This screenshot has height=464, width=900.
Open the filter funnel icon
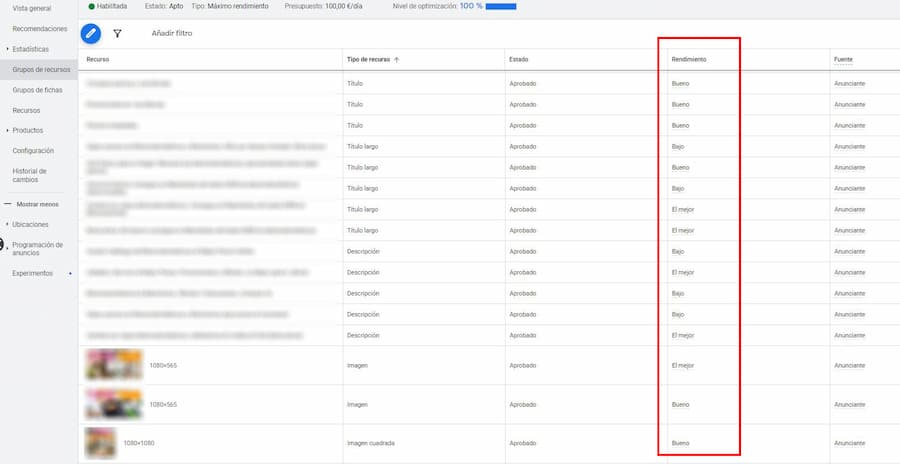tap(117, 33)
